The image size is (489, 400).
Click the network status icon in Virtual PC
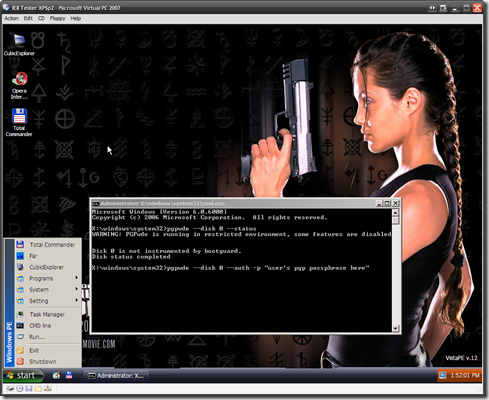coord(48,389)
